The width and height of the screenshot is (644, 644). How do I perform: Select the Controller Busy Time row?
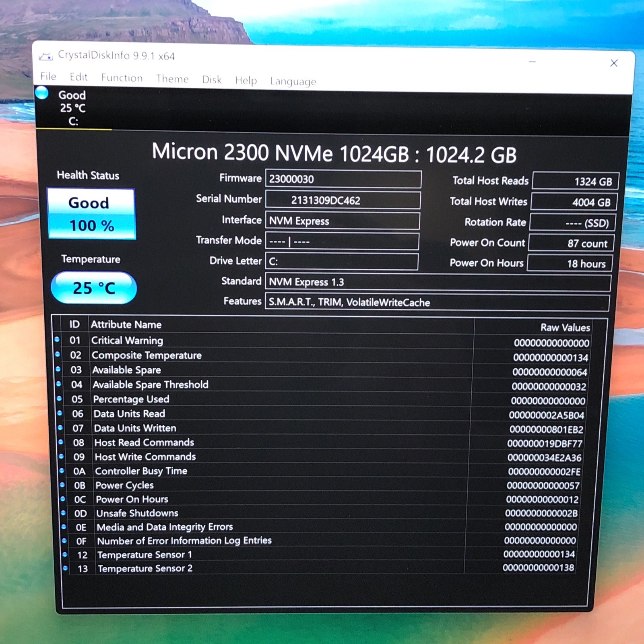[x=321, y=471]
